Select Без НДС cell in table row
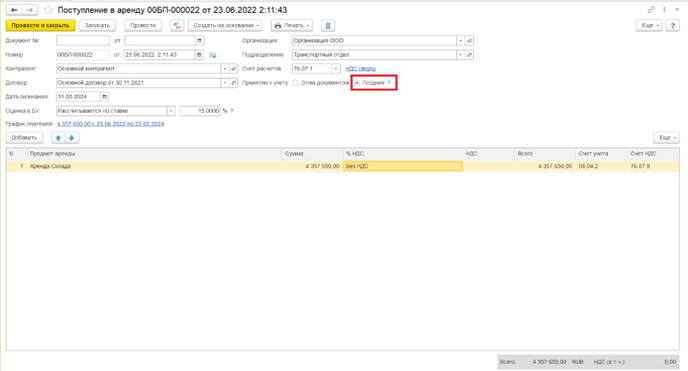 click(x=402, y=166)
